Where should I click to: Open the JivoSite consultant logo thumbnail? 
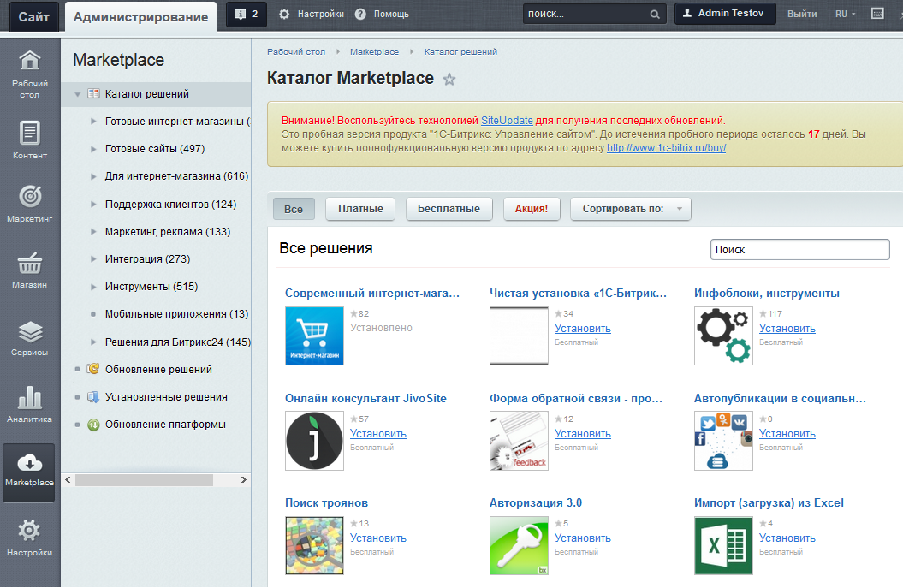tap(314, 441)
